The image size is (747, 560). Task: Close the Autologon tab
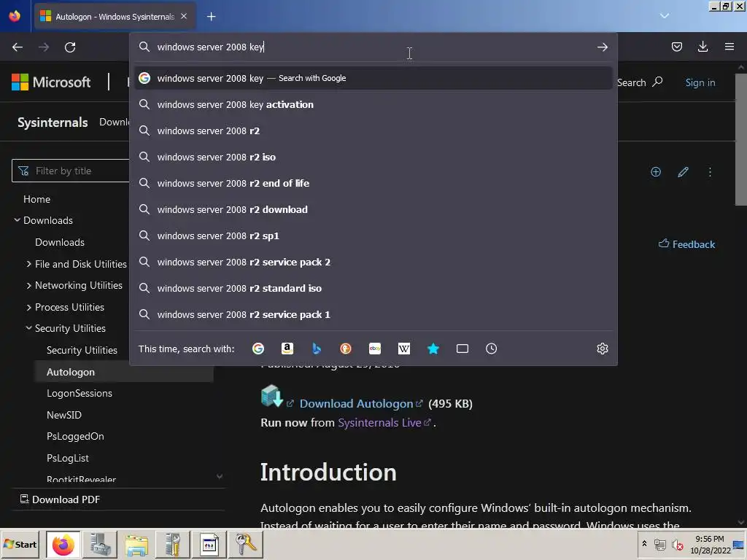tap(184, 16)
